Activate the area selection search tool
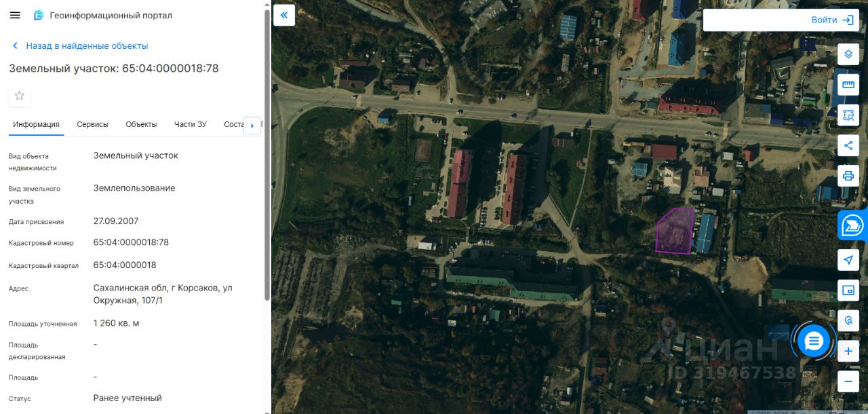The width and height of the screenshot is (868, 414). (x=848, y=115)
